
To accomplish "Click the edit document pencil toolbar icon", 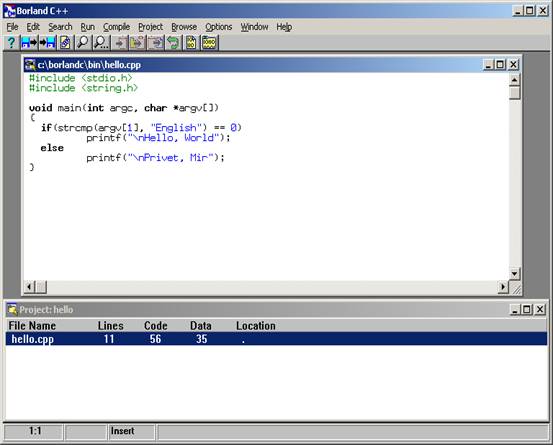I will pyautogui.click(x=65, y=43).
